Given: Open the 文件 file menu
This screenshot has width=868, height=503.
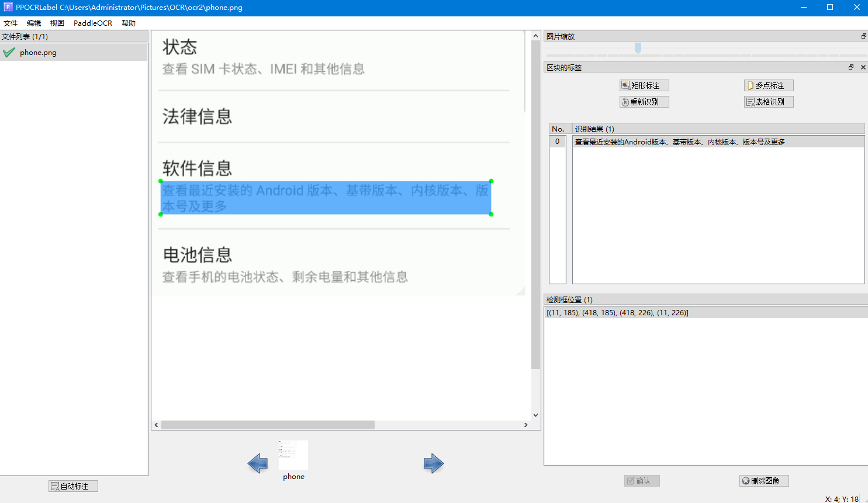Looking at the screenshot, I should pyautogui.click(x=11, y=23).
